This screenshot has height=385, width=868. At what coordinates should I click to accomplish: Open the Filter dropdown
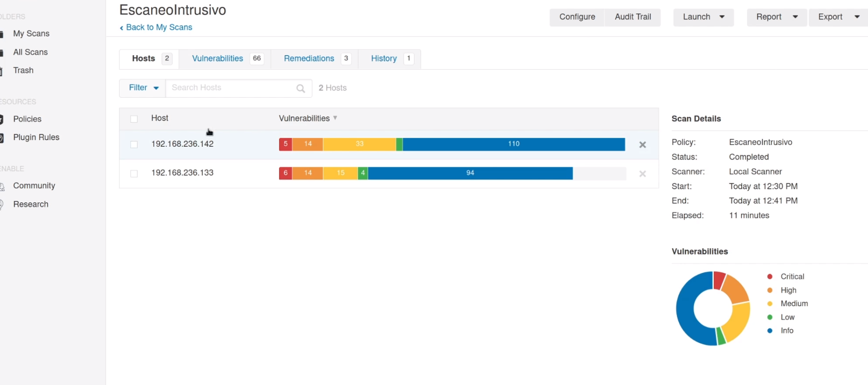143,88
